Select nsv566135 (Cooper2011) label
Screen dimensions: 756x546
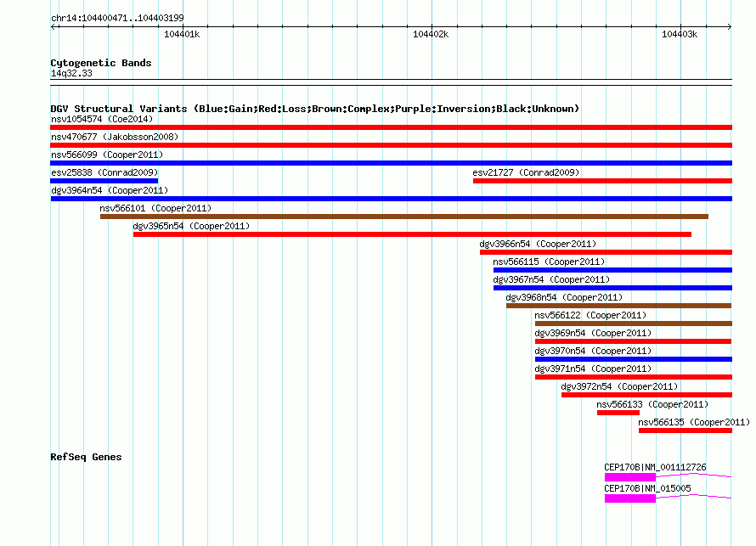[x=694, y=422]
